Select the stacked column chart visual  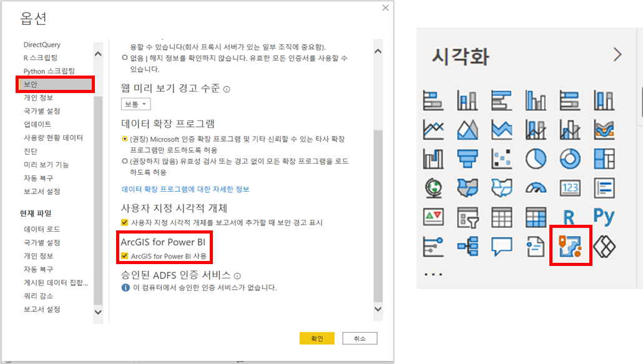pos(468,101)
